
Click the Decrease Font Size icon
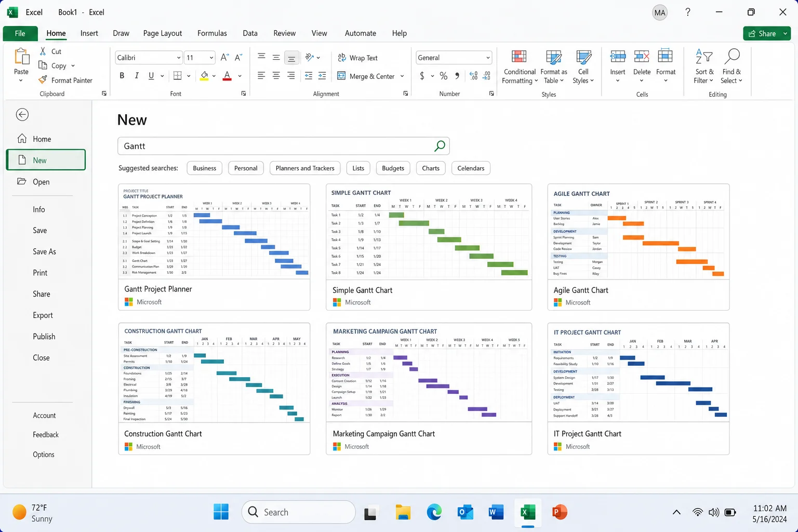[238, 58]
